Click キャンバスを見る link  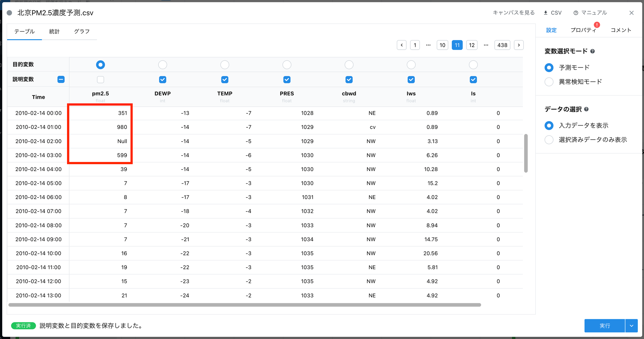click(x=514, y=13)
